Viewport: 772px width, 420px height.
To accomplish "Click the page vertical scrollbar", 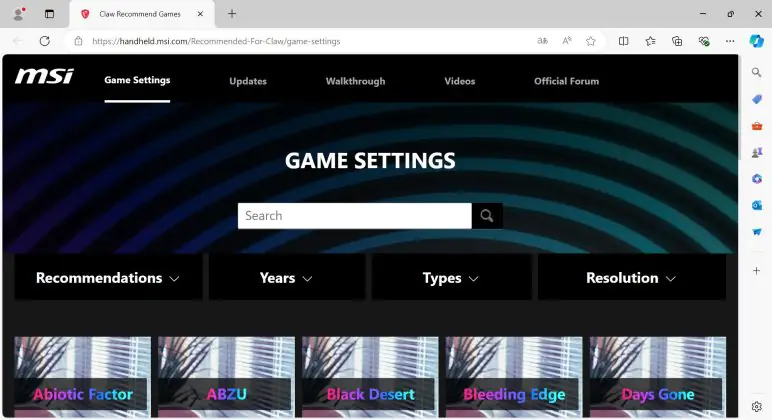I will pyautogui.click(x=740, y=108).
